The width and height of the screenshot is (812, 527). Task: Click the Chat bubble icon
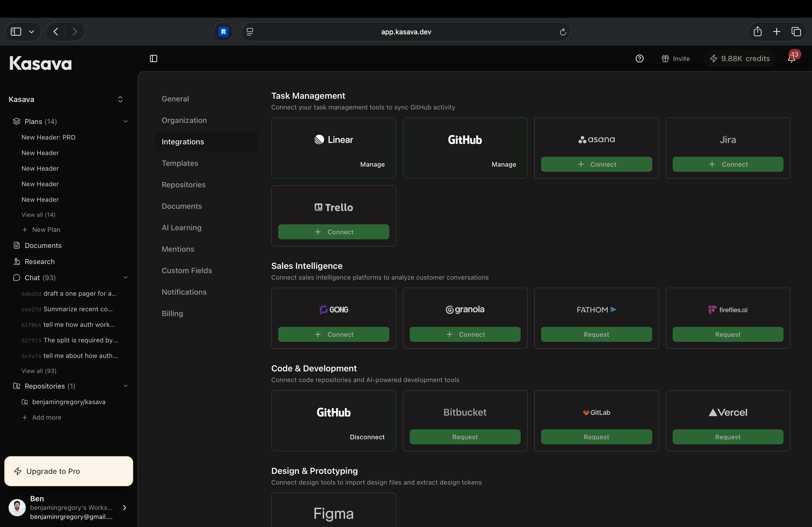(x=16, y=277)
